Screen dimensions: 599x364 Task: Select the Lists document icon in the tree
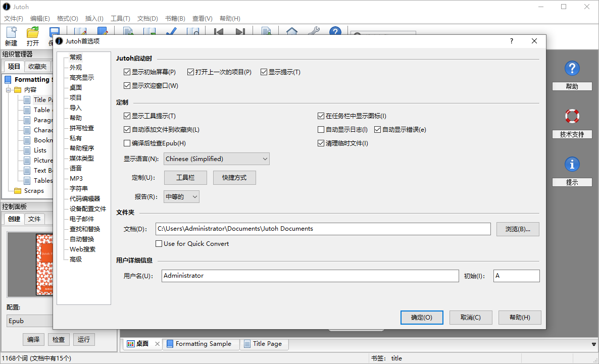click(x=26, y=150)
